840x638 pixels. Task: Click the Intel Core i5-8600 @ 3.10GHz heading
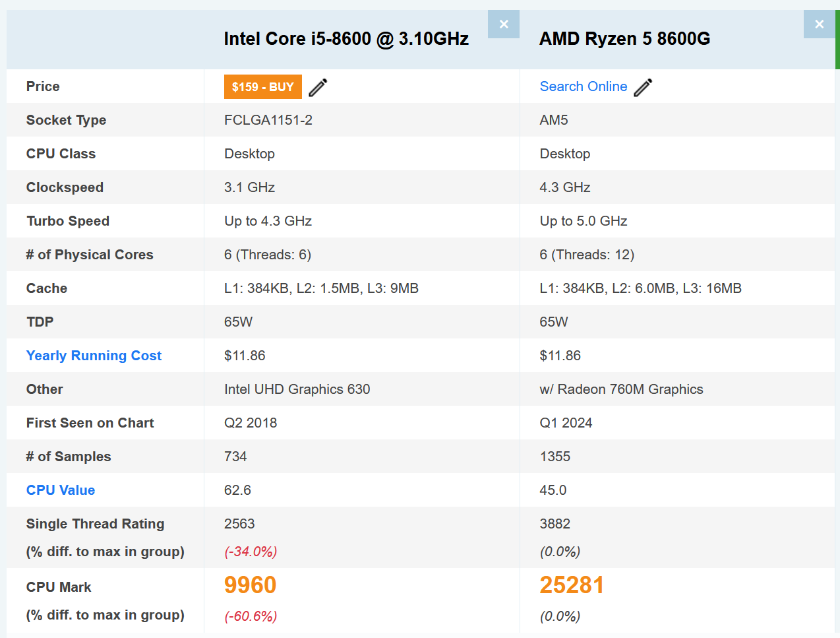[346, 39]
